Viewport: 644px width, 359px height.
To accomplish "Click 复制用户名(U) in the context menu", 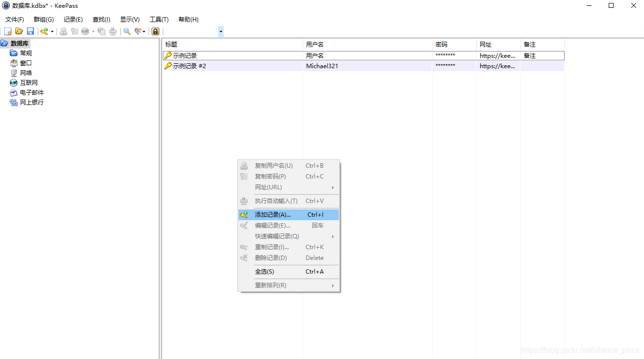I will (288, 166).
